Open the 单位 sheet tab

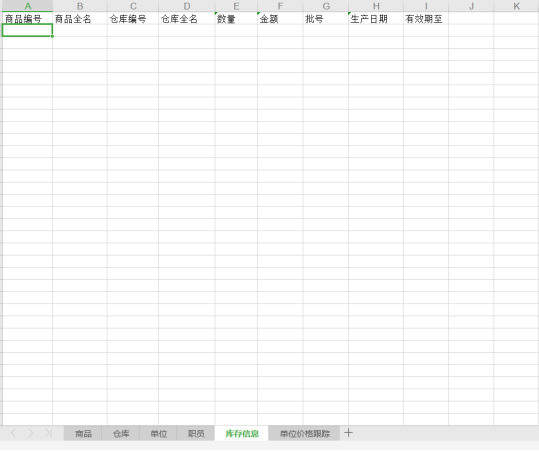click(158, 433)
